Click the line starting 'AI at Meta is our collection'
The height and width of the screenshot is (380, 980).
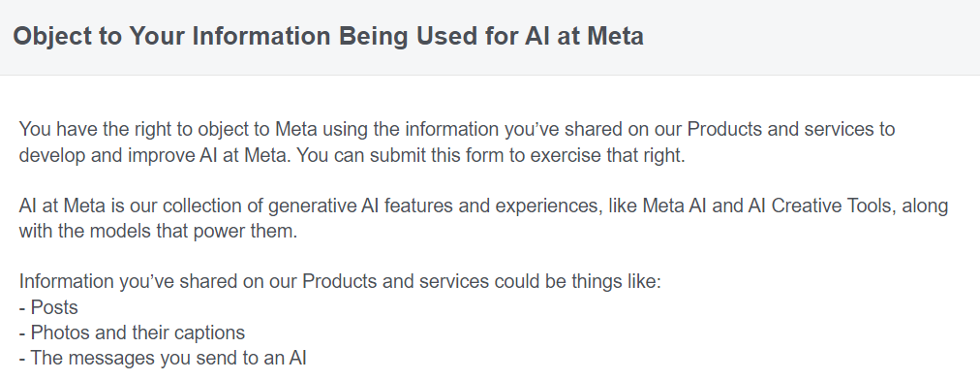(x=484, y=206)
